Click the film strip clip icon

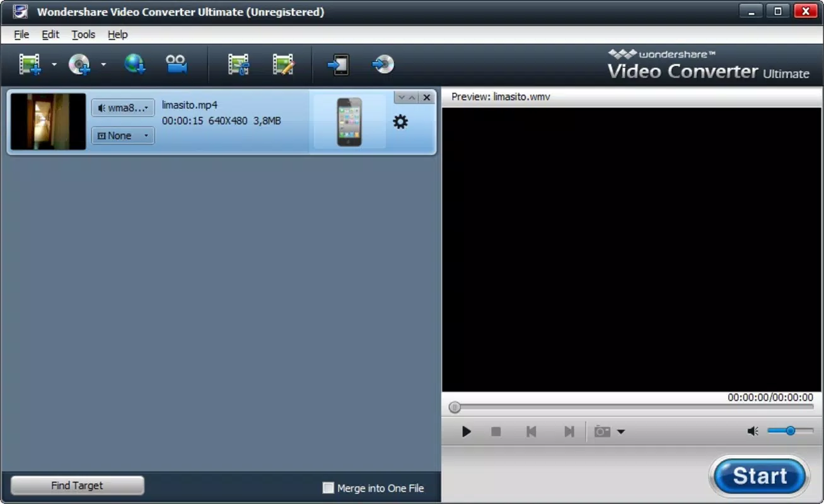coord(239,64)
